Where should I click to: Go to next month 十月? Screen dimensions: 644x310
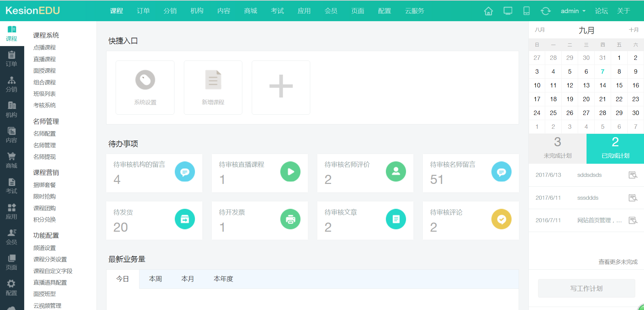point(634,30)
